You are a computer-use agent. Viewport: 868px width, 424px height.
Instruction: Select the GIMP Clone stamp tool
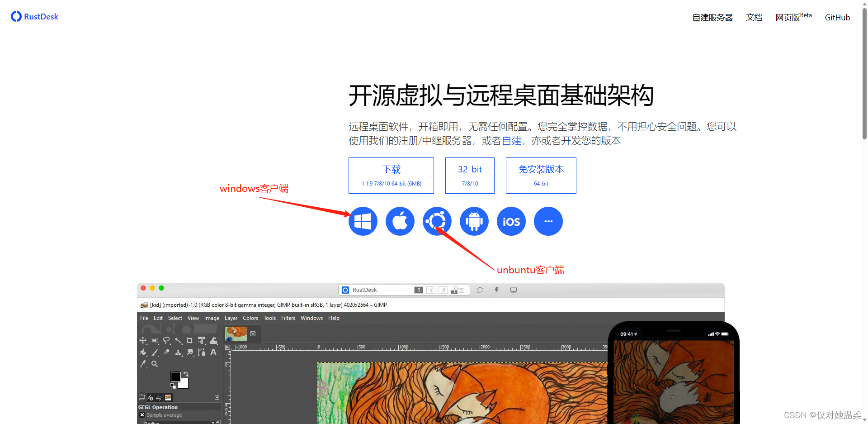pos(178,352)
